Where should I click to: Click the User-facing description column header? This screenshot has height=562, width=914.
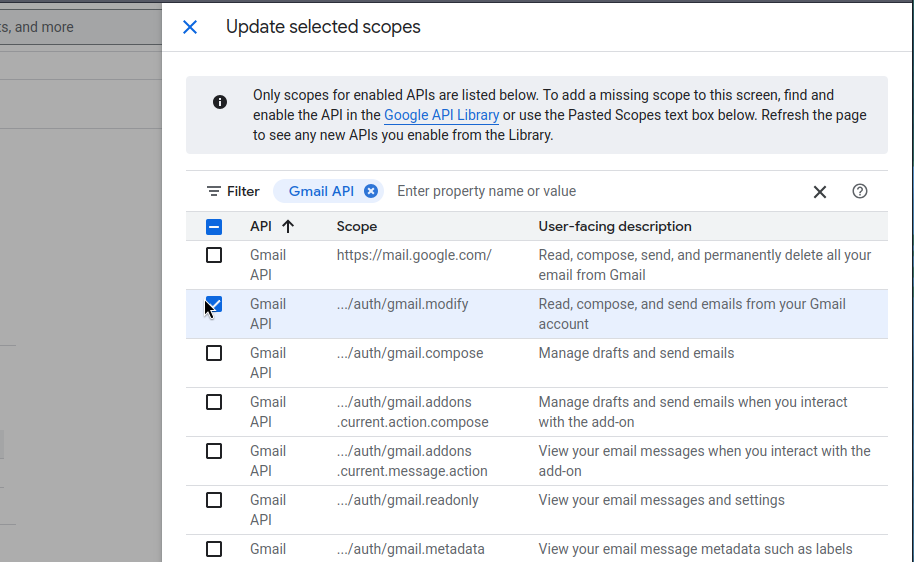[615, 226]
